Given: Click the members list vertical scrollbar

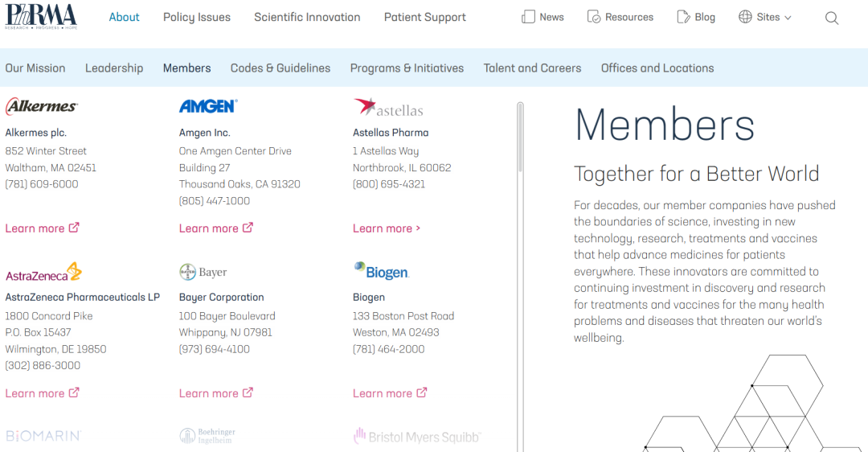Looking at the screenshot, I should (x=520, y=137).
